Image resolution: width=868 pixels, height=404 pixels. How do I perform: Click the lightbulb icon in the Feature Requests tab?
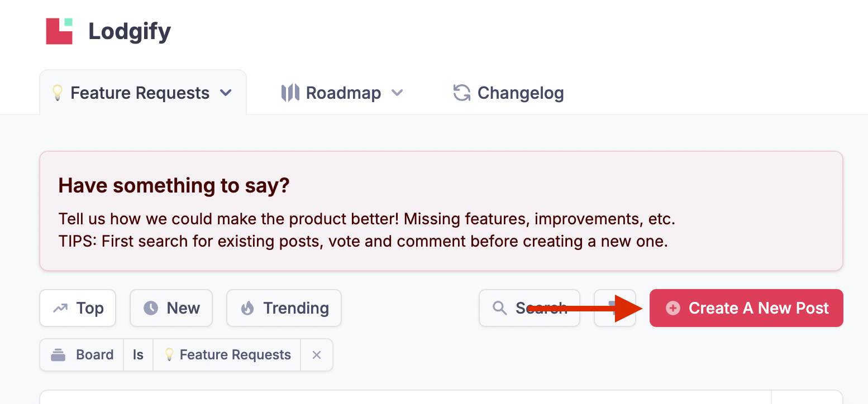[57, 93]
